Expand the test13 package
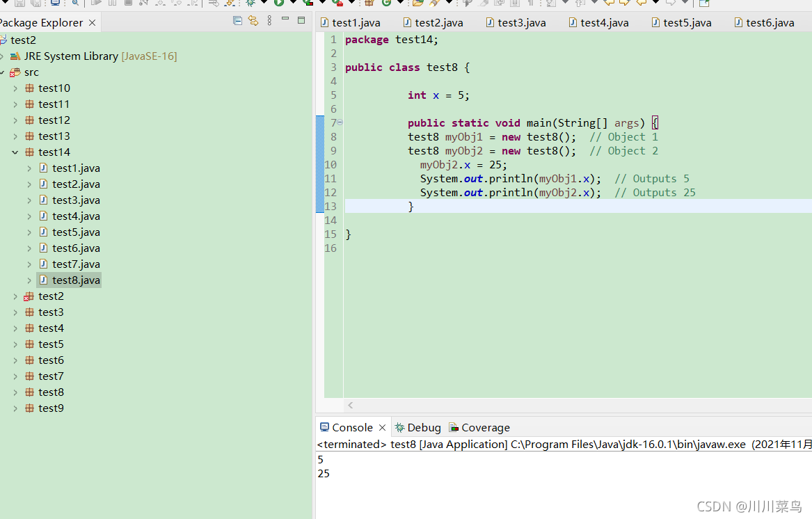 pos(15,136)
